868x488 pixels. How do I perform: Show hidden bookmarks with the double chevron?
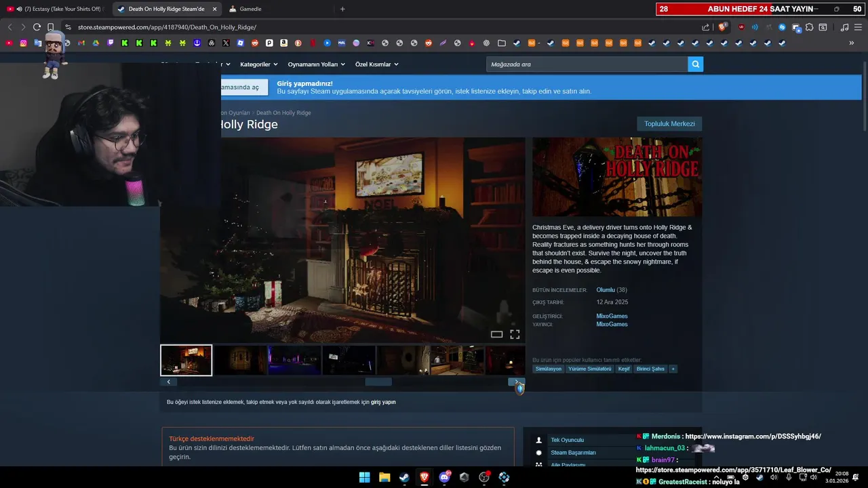[852, 43]
